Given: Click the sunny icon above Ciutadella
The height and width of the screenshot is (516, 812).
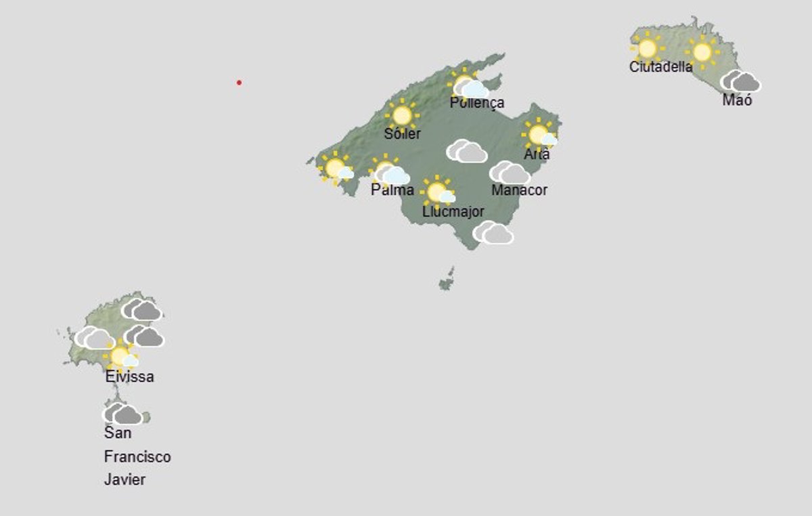Looking at the screenshot, I should click(x=647, y=49).
